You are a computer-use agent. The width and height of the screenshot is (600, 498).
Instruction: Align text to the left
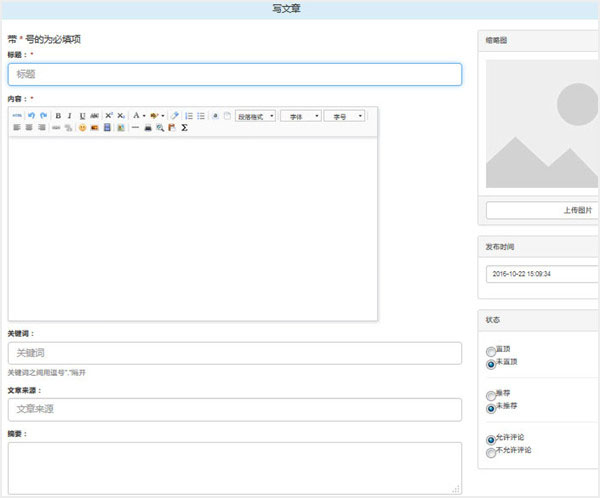click(x=17, y=127)
